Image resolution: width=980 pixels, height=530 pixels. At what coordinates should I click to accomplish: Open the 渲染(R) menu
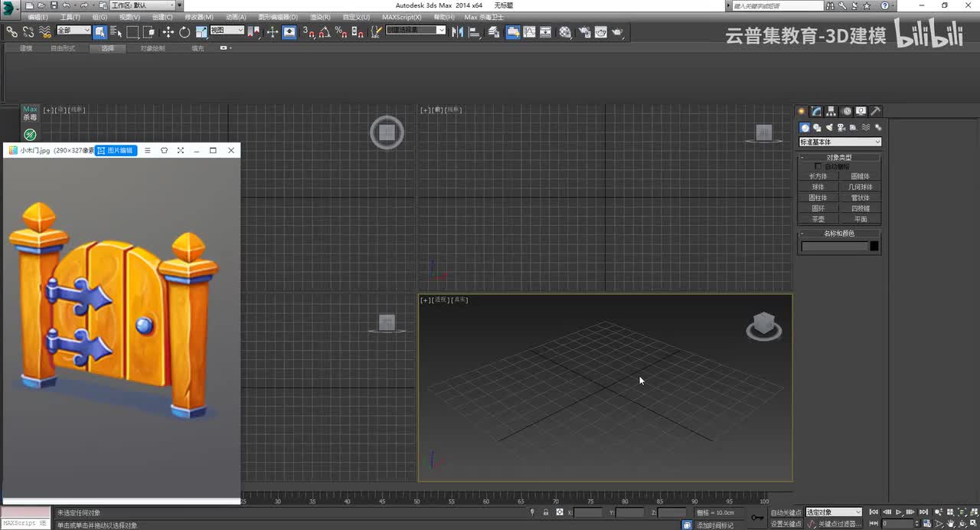tap(320, 17)
